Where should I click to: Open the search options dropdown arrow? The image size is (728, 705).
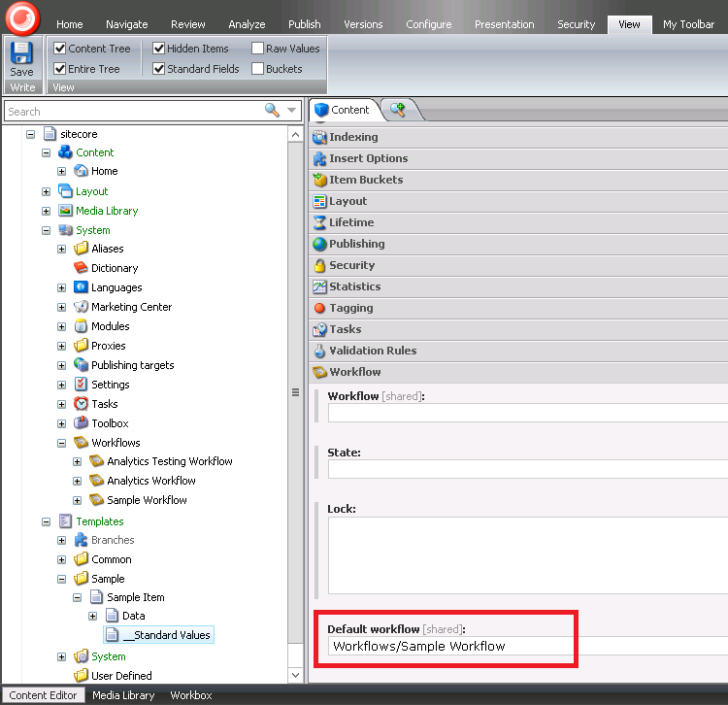pyautogui.click(x=291, y=111)
